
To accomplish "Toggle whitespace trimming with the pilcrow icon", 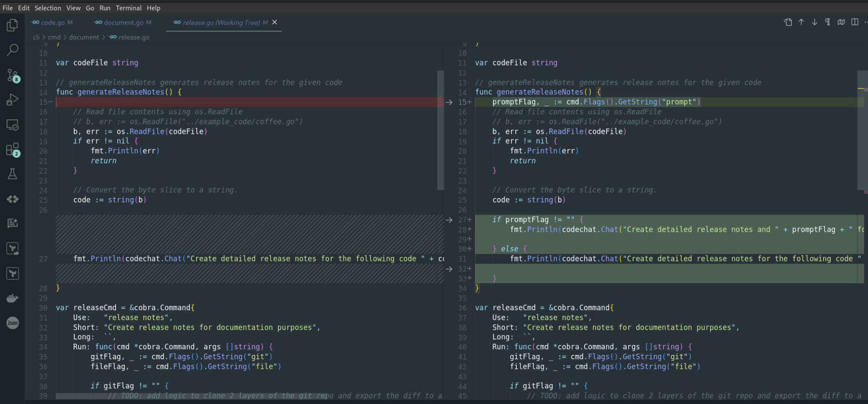I will (x=828, y=22).
